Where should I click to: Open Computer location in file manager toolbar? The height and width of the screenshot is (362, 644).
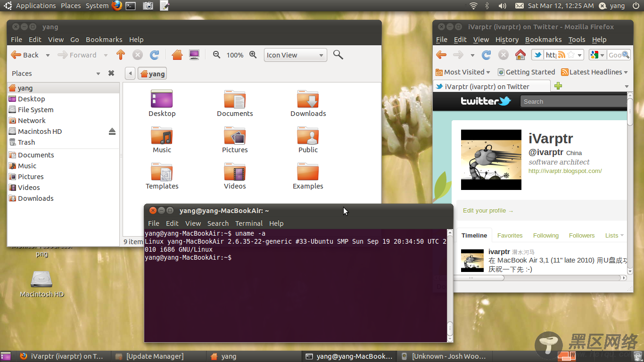194,55
